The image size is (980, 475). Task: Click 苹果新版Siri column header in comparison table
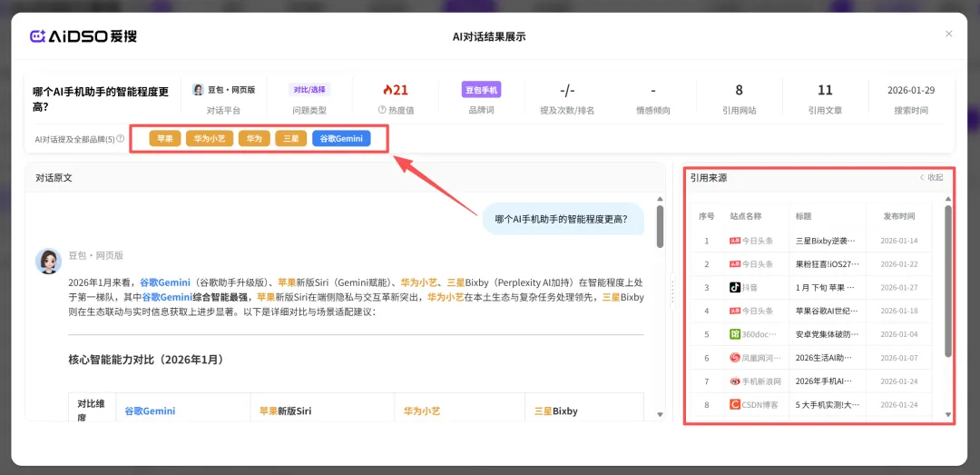tap(285, 411)
